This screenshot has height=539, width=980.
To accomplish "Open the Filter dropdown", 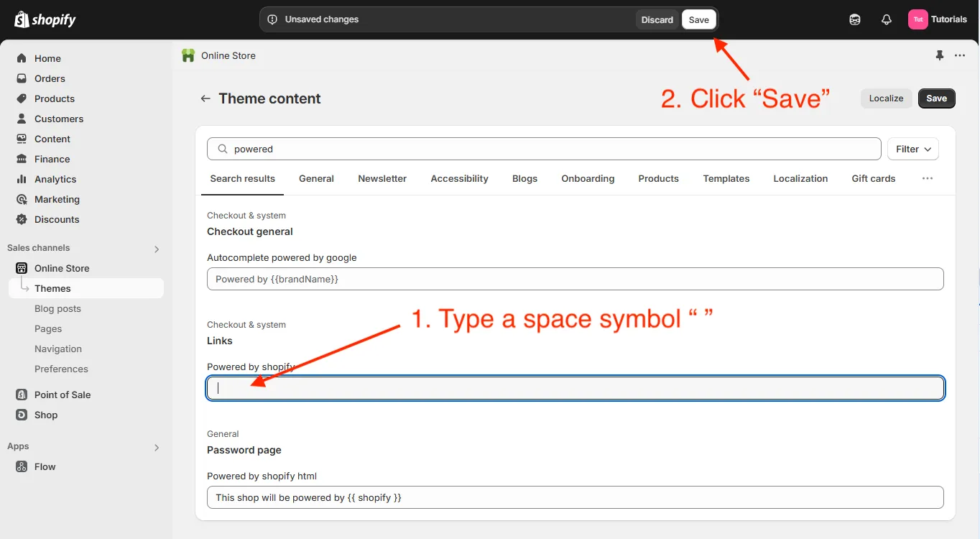I will [912, 149].
